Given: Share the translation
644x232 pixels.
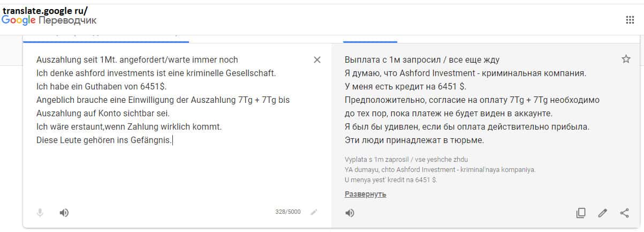Looking at the screenshot, I should click(624, 213).
